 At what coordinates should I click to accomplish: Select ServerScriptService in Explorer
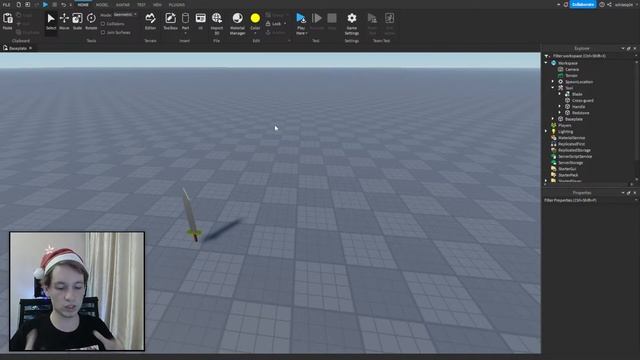[575, 156]
